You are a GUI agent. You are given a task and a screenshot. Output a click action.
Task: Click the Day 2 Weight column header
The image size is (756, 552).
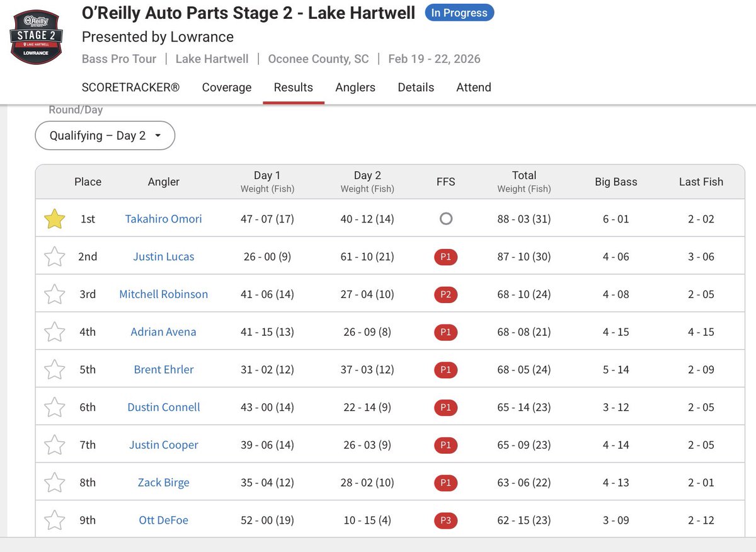pyautogui.click(x=367, y=181)
